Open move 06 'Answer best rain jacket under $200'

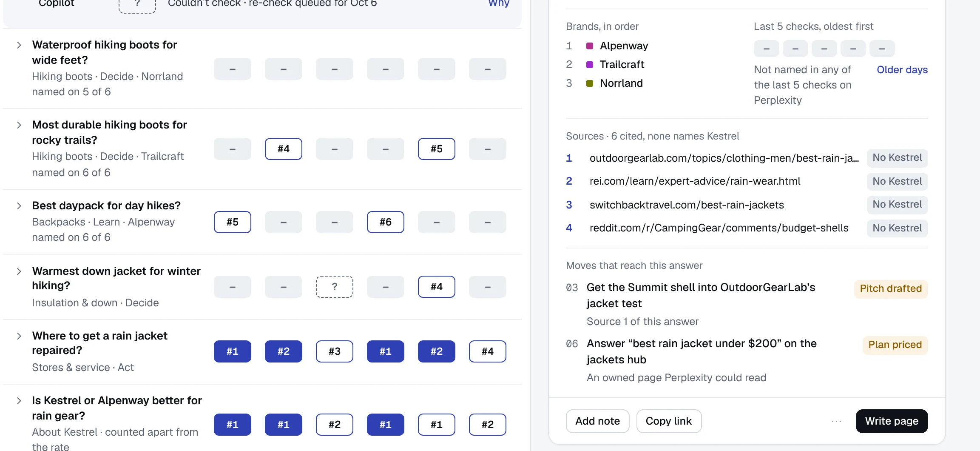[702, 351]
